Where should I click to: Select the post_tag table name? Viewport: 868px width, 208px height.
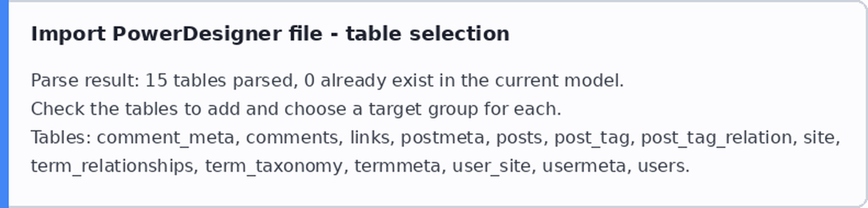point(591,138)
